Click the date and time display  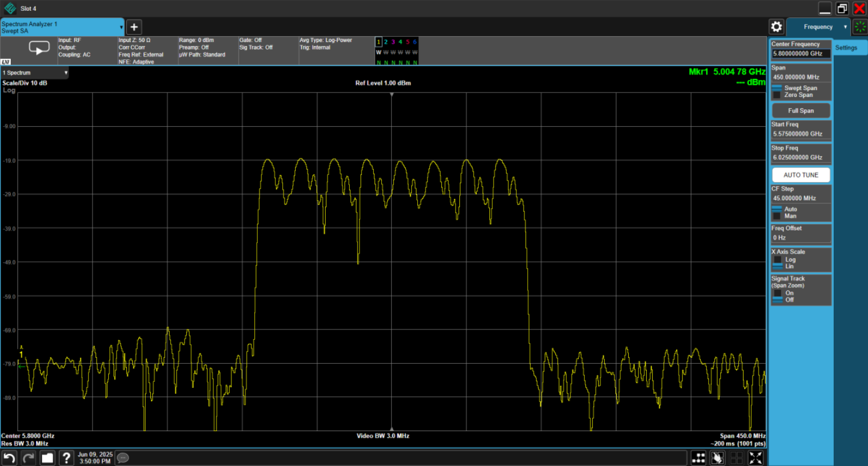click(94, 458)
